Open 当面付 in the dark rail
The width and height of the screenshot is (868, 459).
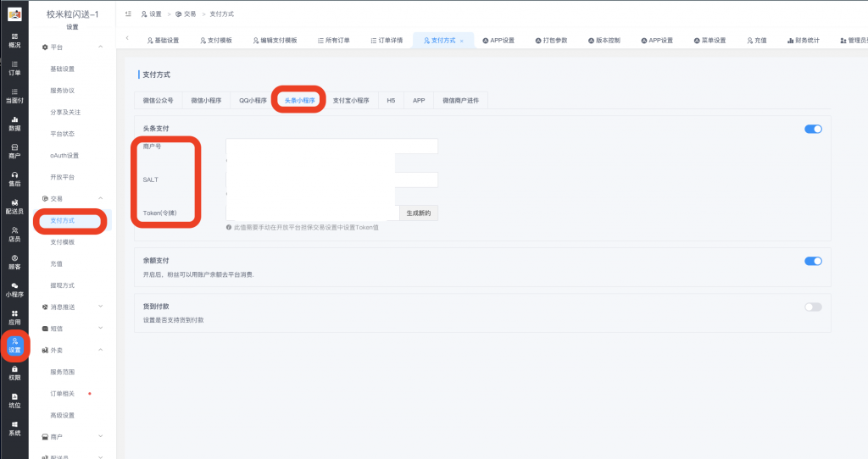pyautogui.click(x=14, y=96)
